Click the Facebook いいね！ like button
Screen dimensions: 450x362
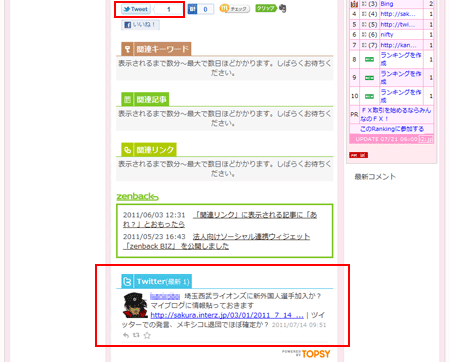tap(140, 25)
